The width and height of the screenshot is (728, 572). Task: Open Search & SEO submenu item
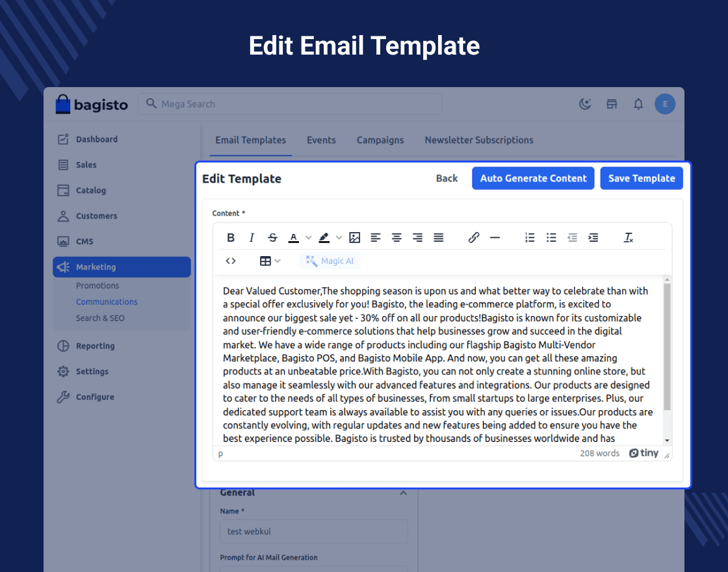point(100,318)
